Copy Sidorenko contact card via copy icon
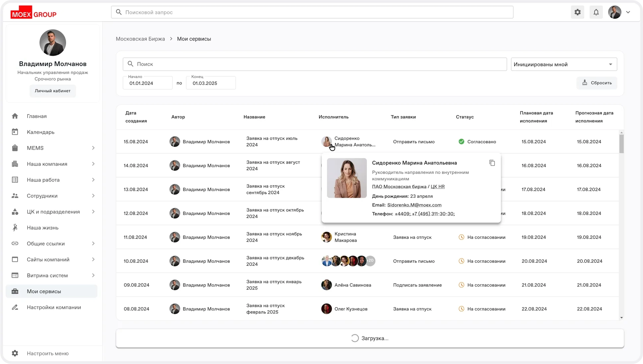 point(492,163)
